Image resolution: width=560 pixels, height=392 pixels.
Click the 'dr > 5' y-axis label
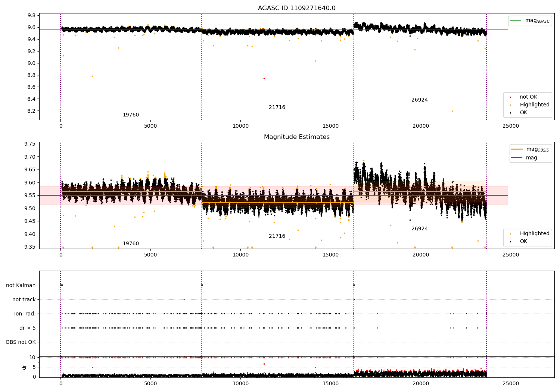click(28, 328)
